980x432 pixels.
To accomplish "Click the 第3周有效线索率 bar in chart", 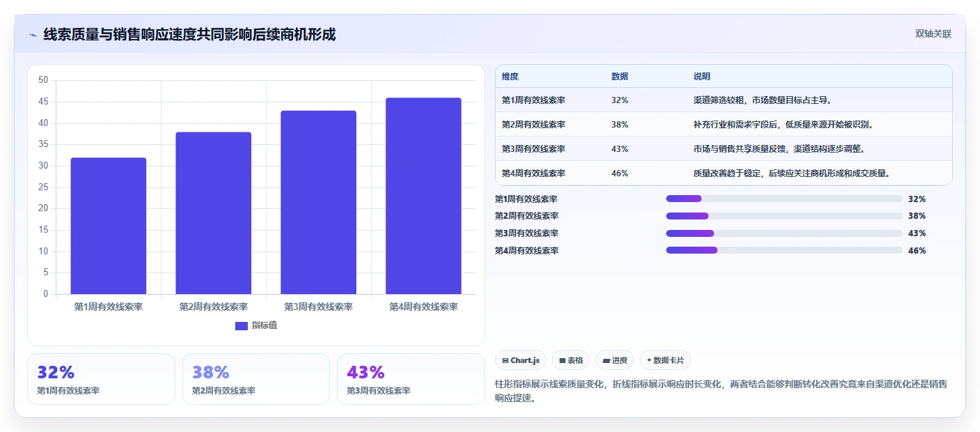I will [x=319, y=202].
